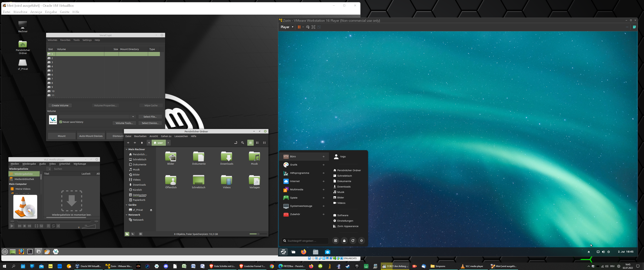This screenshot has height=270, width=644.
Task: Go up one folder in file manager
Action: [x=142, y=143]
